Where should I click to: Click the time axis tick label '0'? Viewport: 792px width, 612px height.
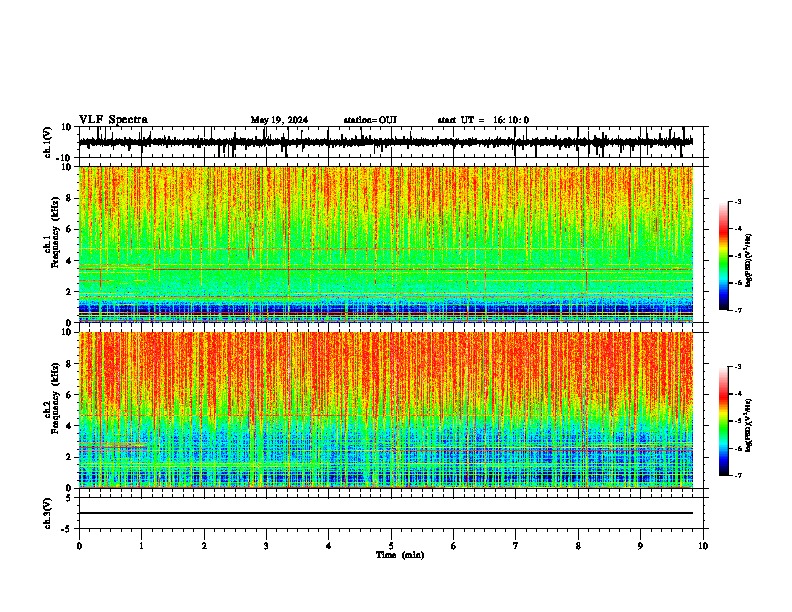tap(79, 546)
